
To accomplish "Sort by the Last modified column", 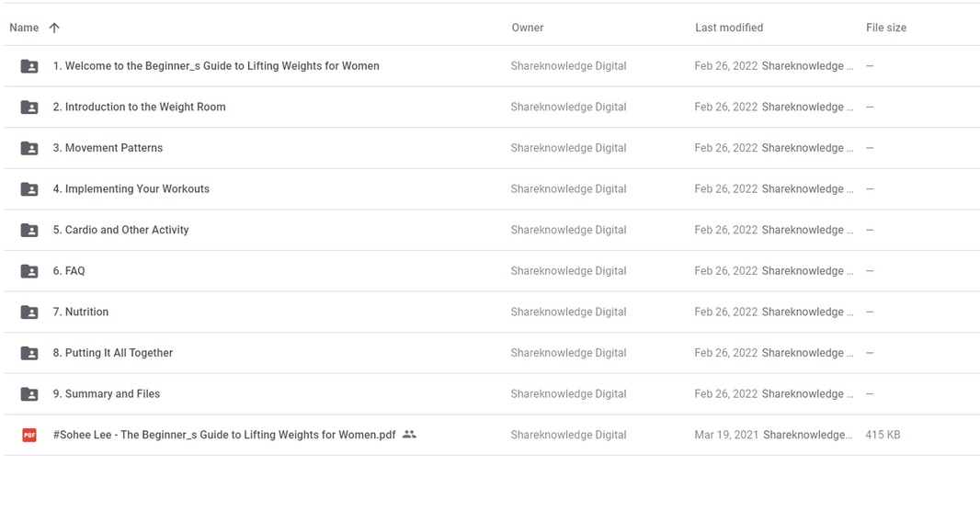I will pos(729,28).
